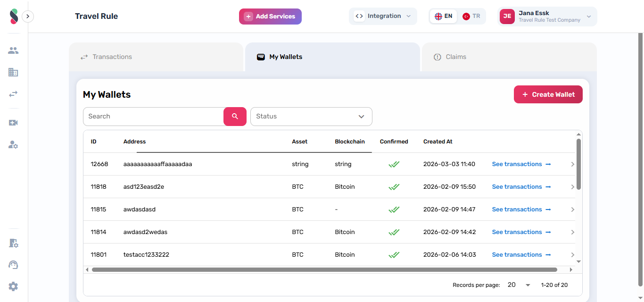Viewport: 644px width, 302px height.
Task: Sort by the Address column header
Action: point(134,142)
